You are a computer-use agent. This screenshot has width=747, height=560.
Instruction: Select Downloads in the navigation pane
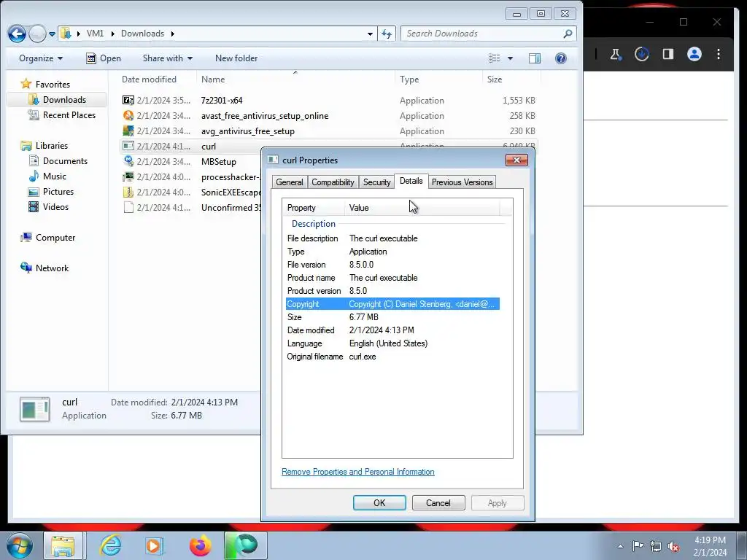(x=64, y=99)
